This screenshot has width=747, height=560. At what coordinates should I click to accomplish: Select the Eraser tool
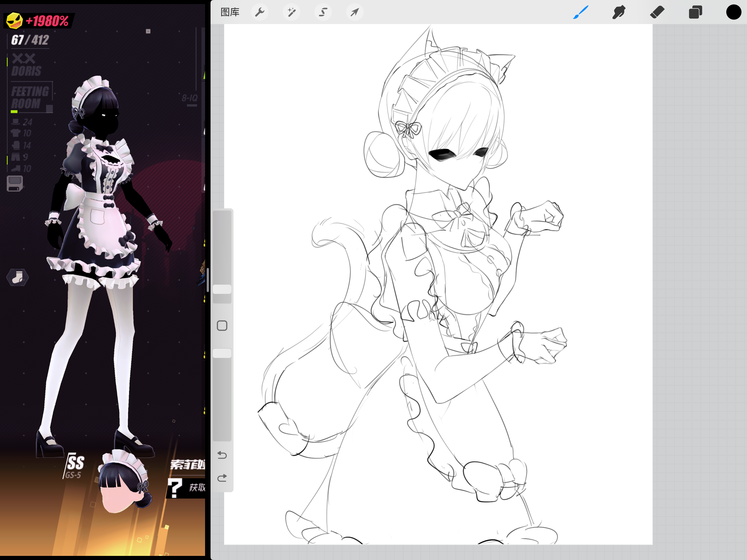coord(657,12)
